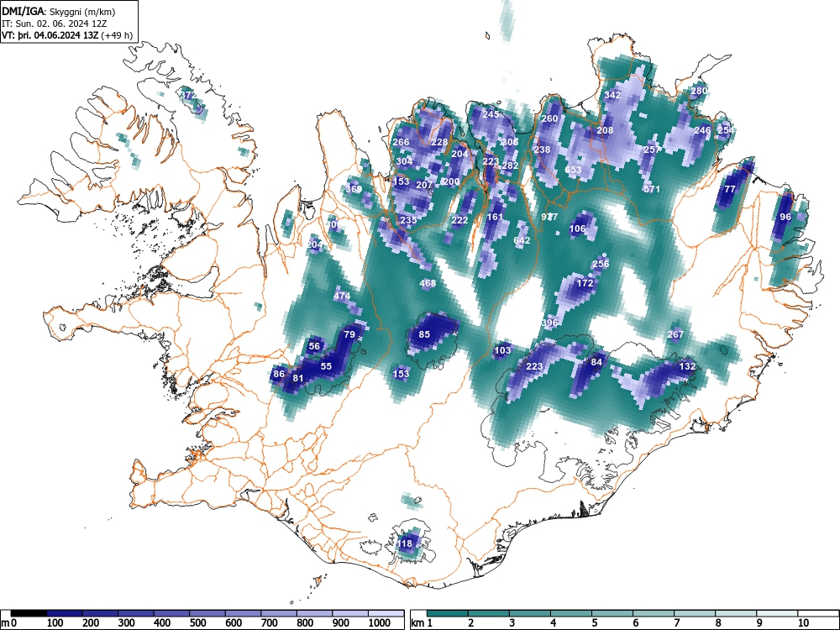Click the 'km 1' label on the visibility scale
Viewport: 840px width, 630px height.
(x=422, y=623)
